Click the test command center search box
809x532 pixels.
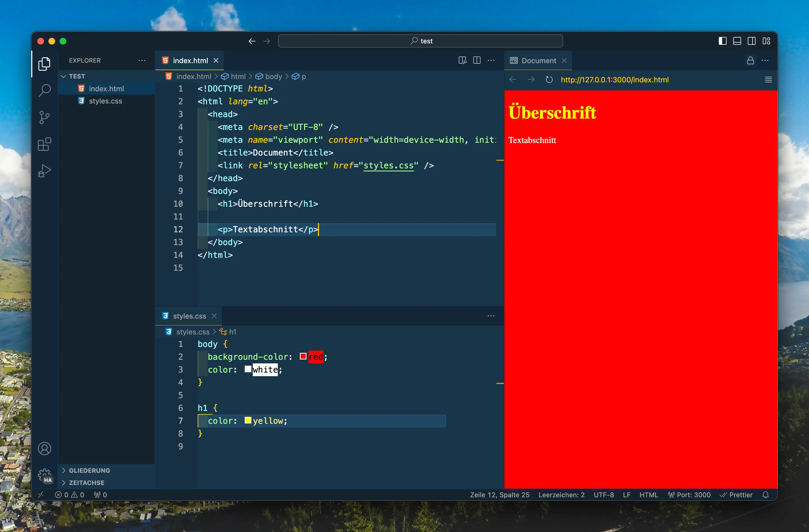point(420,41)
